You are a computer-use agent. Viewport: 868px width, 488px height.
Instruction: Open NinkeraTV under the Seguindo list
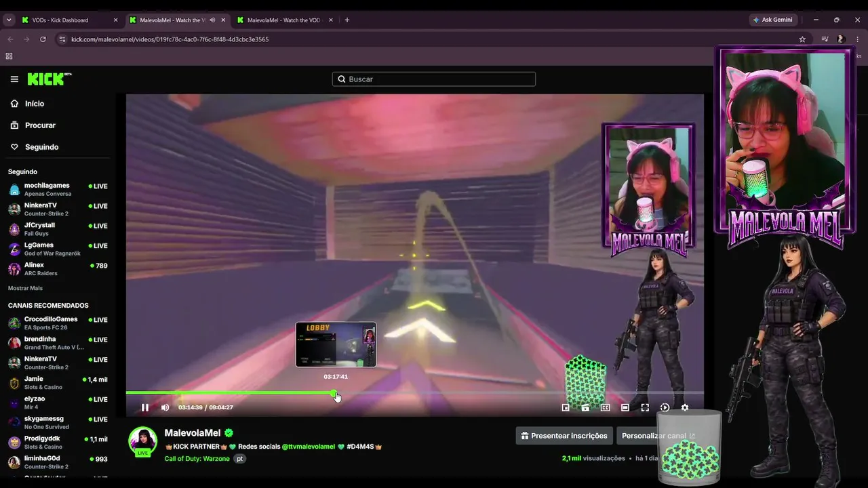(58, 209)
